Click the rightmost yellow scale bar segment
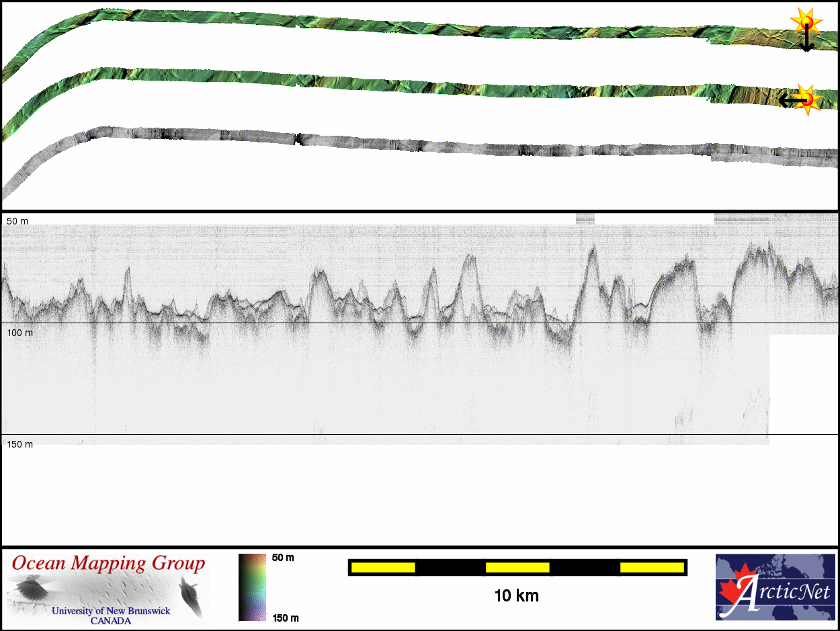Image resolution: width=840 pixels, height=631 pixels. click(x=651, y=568)
